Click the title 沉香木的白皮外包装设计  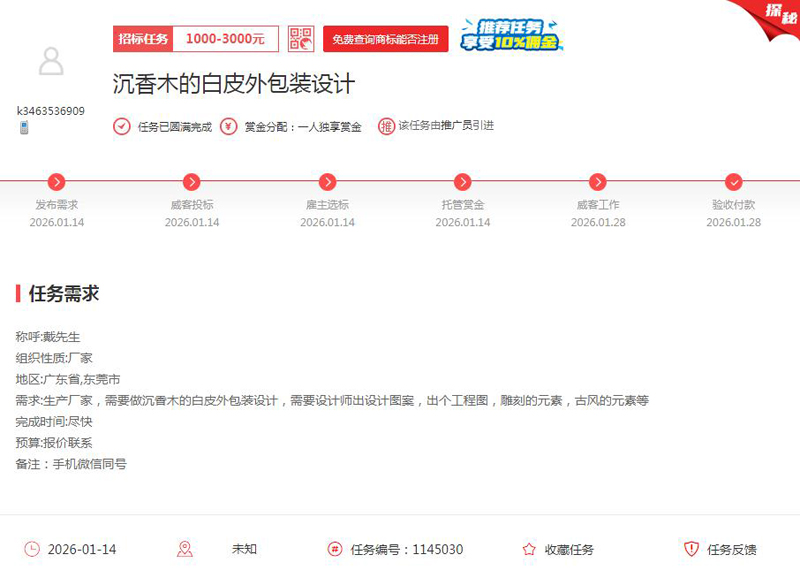coord(234,84)
